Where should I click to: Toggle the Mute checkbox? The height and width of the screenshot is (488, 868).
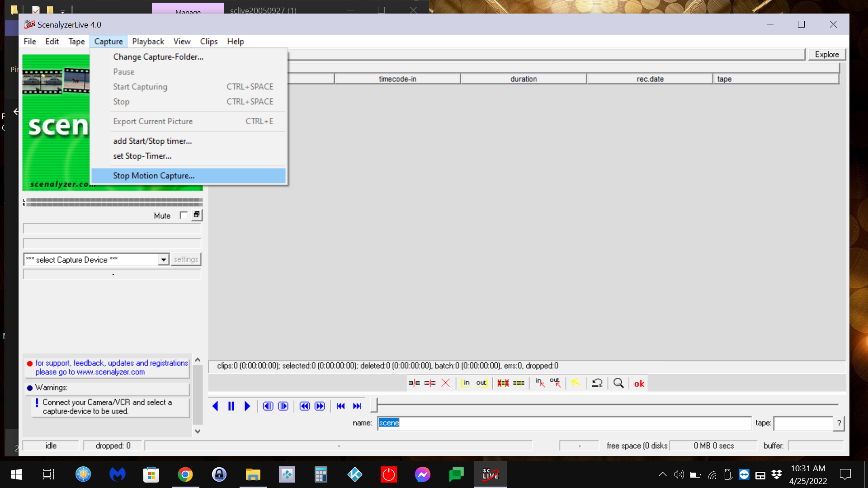pos(184,216)
